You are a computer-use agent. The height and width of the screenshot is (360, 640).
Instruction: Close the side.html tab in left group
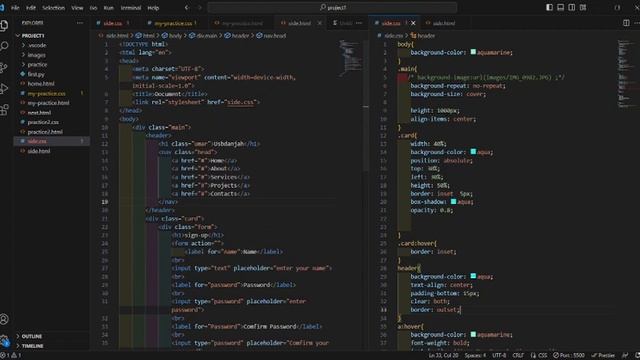pyautogui.click(x=320, y=23)
